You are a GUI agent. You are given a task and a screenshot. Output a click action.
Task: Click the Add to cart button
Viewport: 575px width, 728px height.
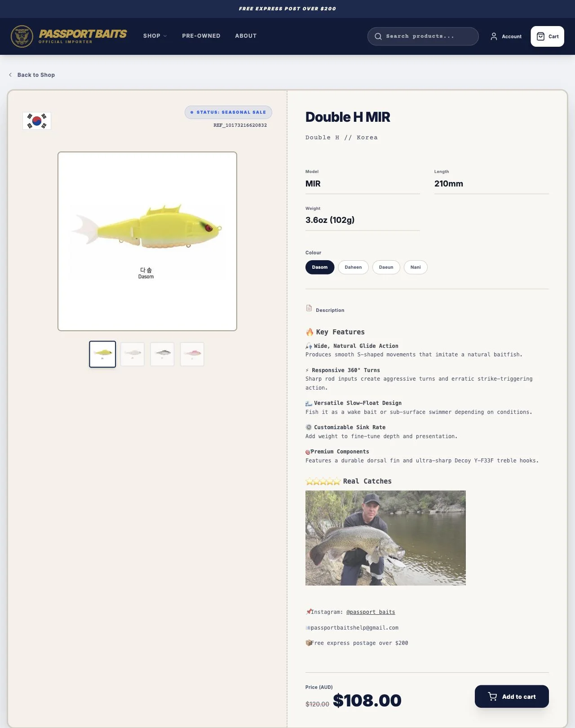[512, 697]
